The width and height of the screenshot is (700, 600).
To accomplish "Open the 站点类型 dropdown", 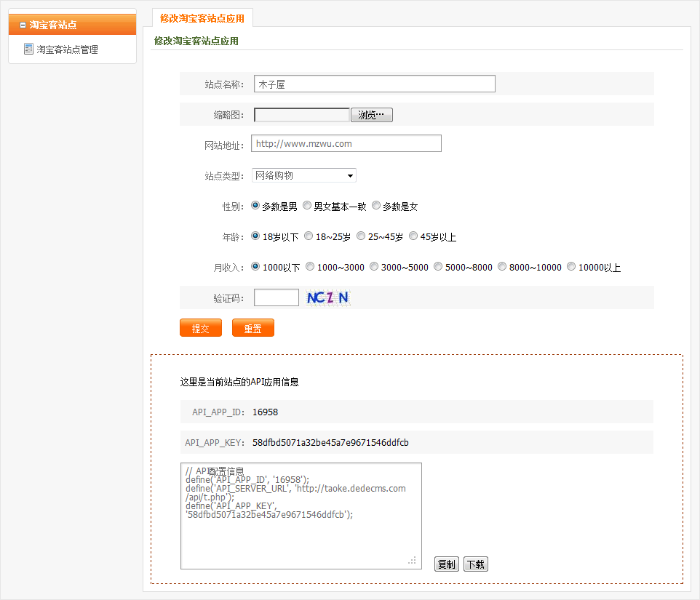I will (x=304, y=175).
